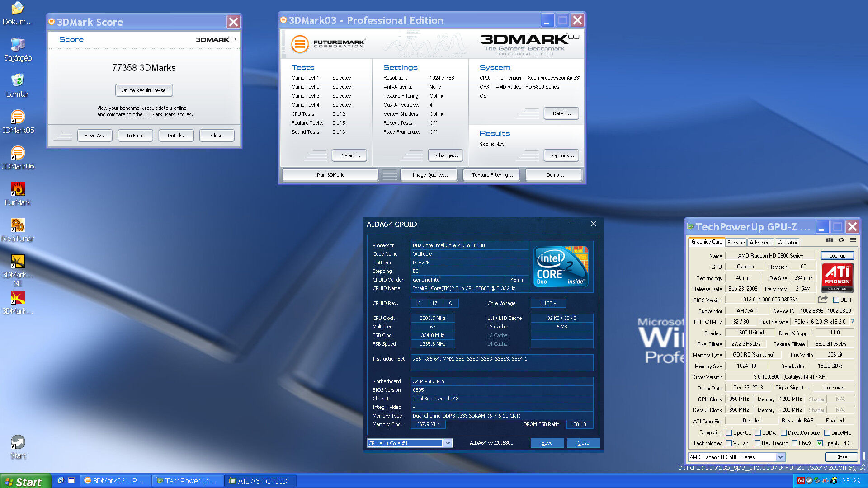Image resolution: width=868 pixels, height=488 pixels.
Task: Click the BIOS export share icon in GPU-Z
Action: tap(823, 300)
